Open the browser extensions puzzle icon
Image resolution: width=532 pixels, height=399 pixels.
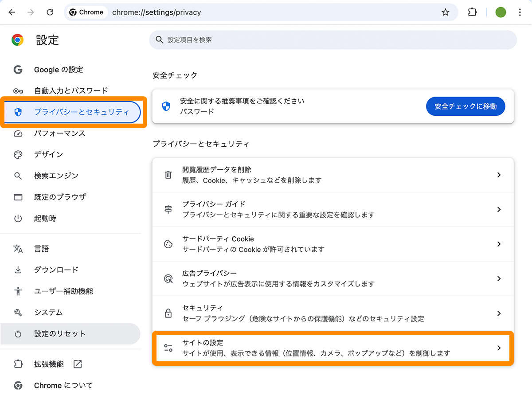(x=472, y=12)
